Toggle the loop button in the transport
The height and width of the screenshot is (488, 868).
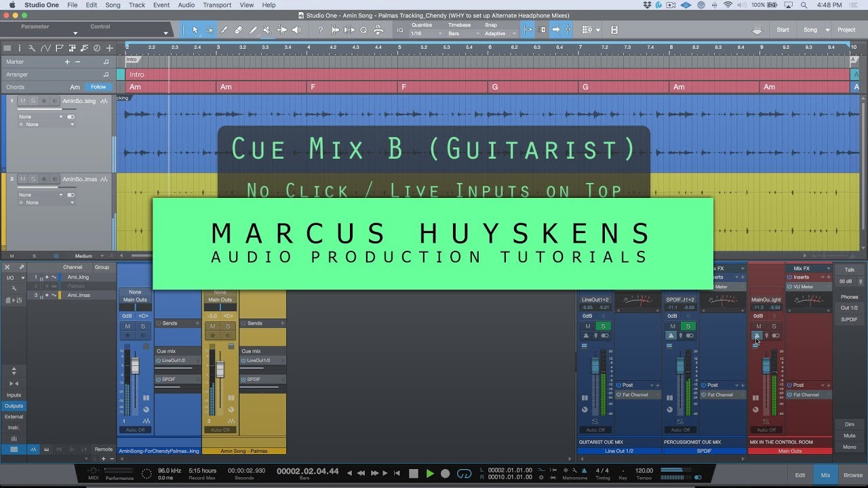coord(465,474)
